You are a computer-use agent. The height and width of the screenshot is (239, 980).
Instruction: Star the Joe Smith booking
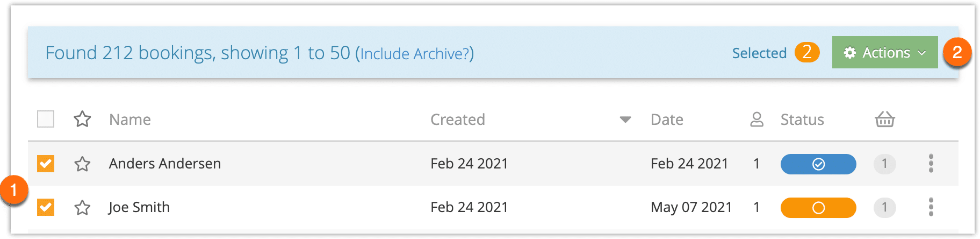click(x=82, y=207)
